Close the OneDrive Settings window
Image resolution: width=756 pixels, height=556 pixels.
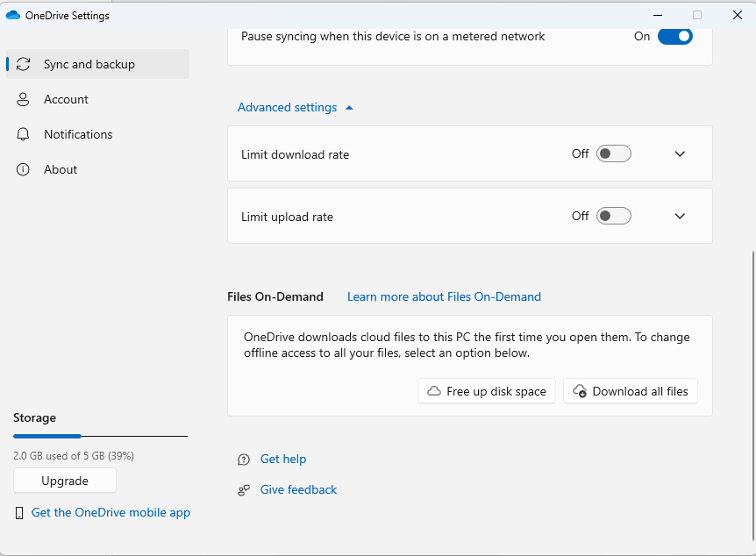(x=738, y=15)
